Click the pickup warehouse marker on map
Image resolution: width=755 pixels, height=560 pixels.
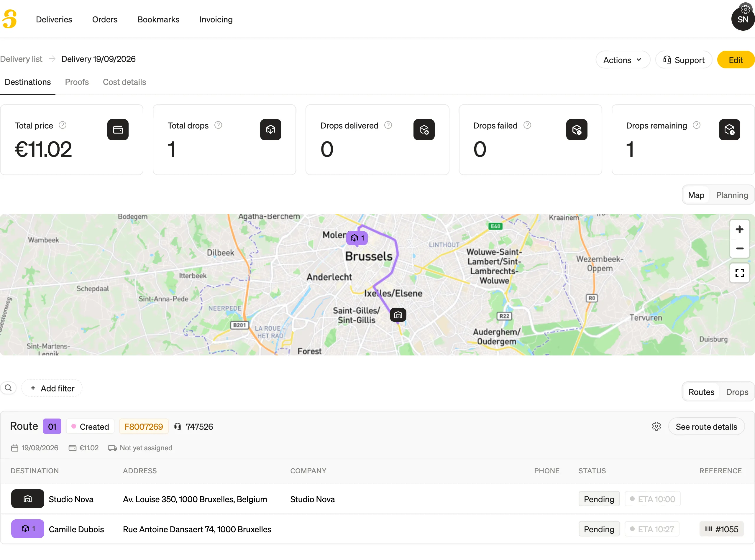(x=398, y=315)
